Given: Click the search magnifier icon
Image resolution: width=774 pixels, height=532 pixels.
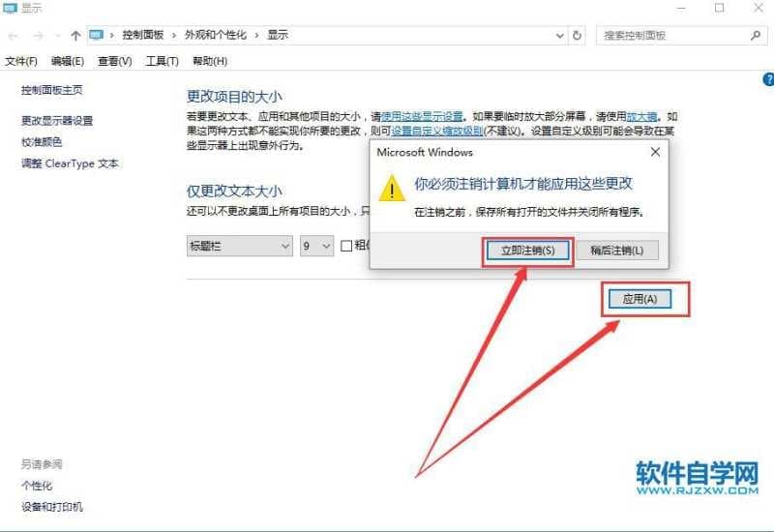Looking at the screenshot, I should 756,36.
